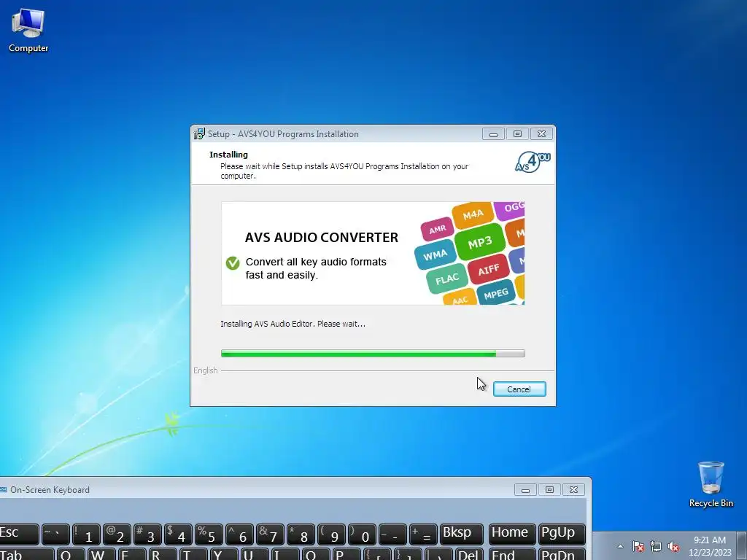Close the On-Screen Keyboard window

coord(573,490)
